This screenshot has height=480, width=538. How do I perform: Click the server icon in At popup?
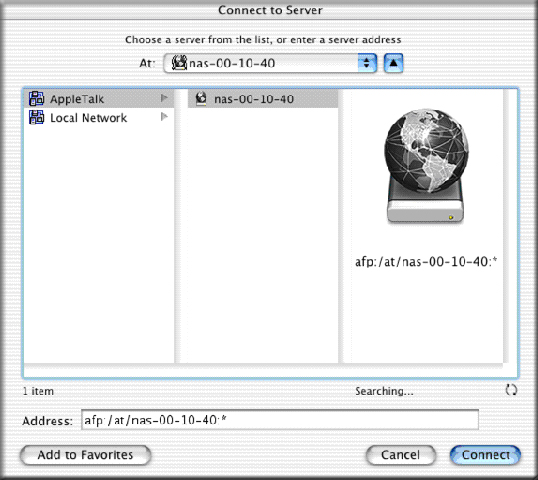pyautogui.click(x=179, y=63)
